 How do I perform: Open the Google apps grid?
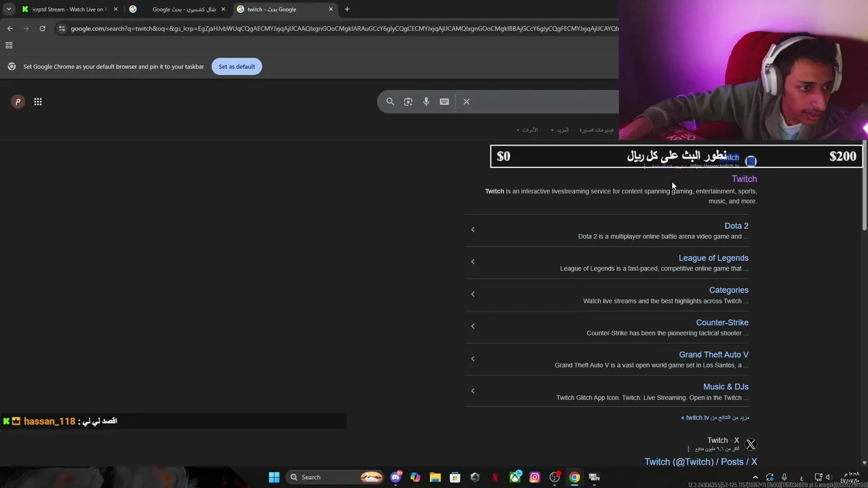tap(38, 102)
